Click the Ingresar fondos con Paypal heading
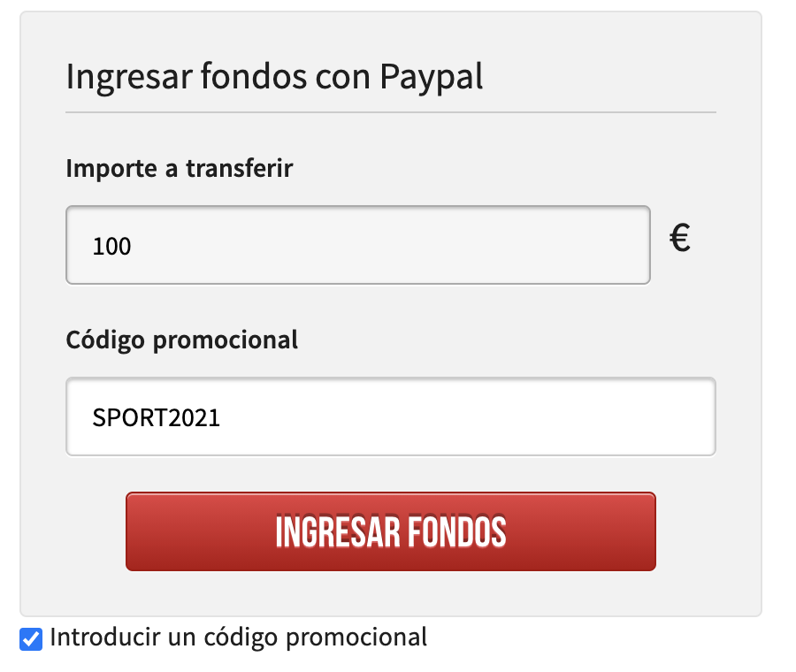 tap(274, 77)
